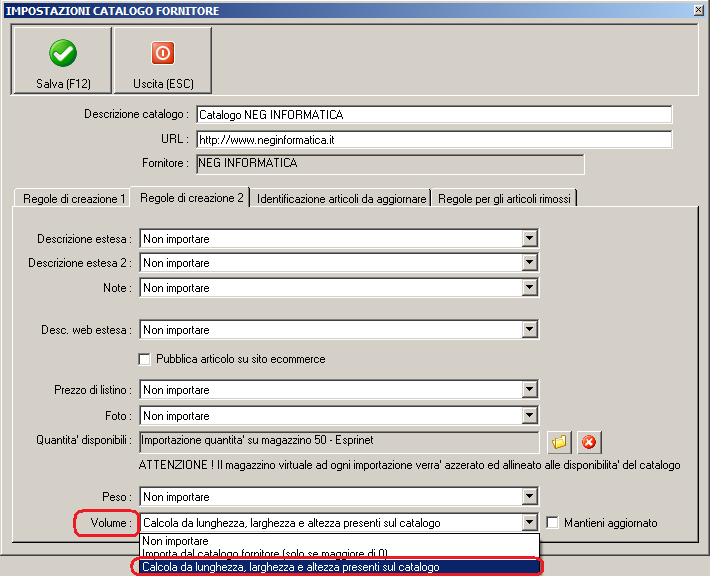Select Calcola da lunghezza, larghezza e altezza option
This screenshot has height=576, width=710.
pyautogui.click(x=340, y=566)
